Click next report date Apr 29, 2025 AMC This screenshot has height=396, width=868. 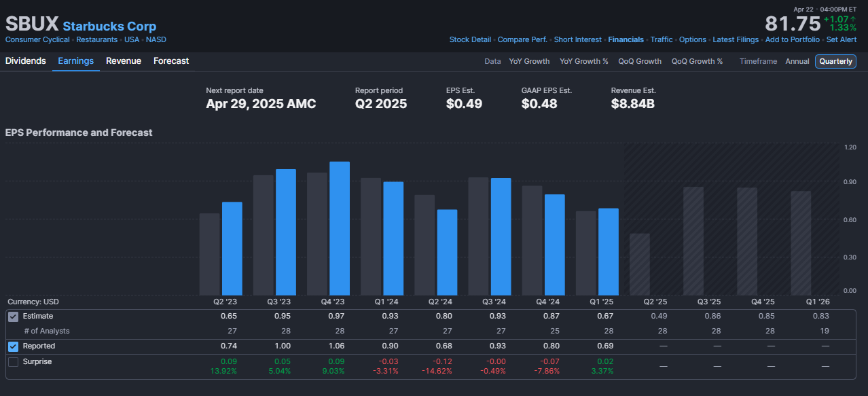[261, 104]
